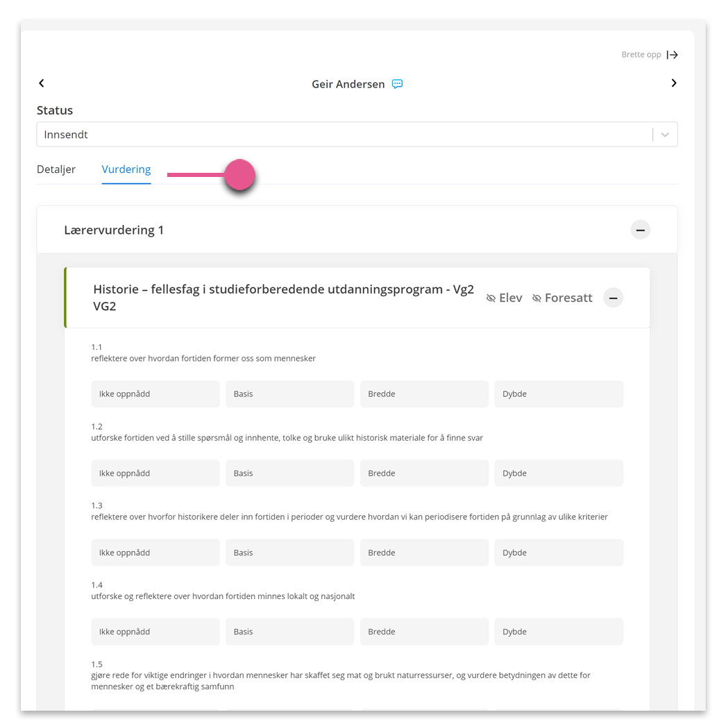Select Dybde for goal 1.3
This screenshot has height=726, width=728.
pos(559,552)
